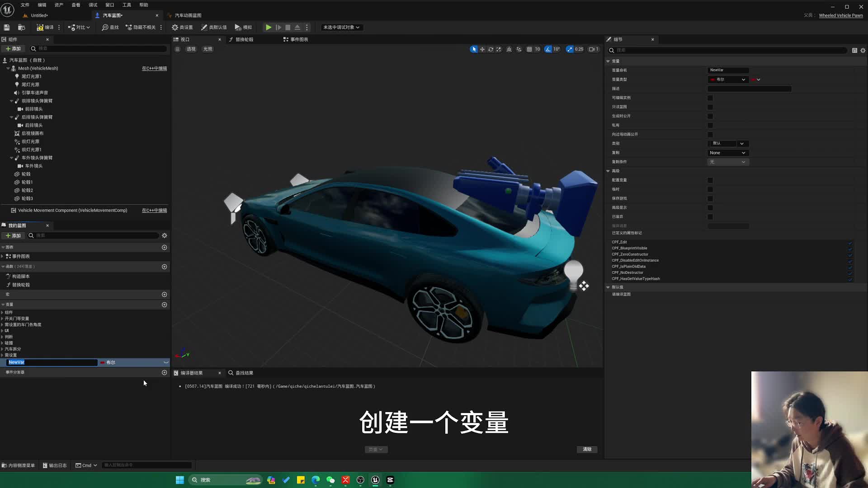Click the eject control in the toolbar

pyautogui.click(x=297, y=28)
